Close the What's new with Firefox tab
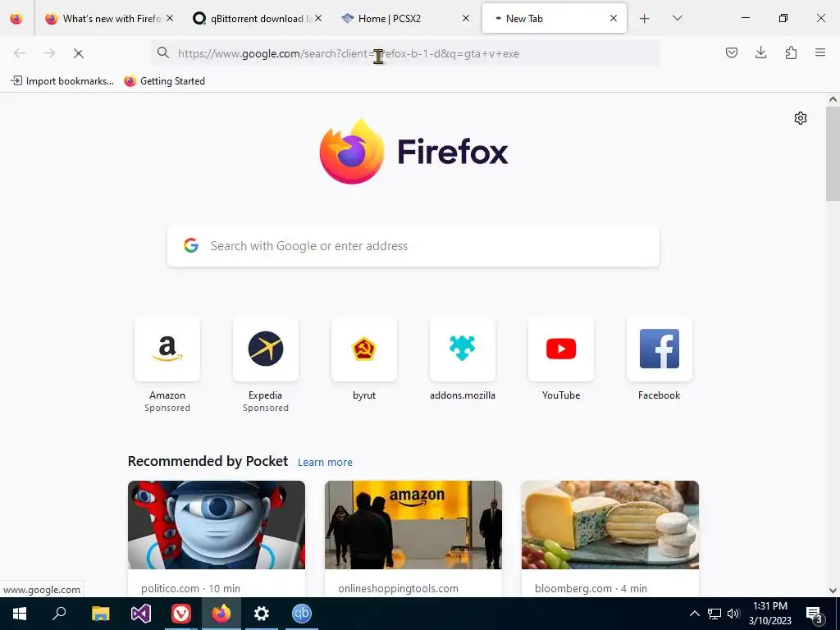This screenshot has width=840, height=630. 170,18
